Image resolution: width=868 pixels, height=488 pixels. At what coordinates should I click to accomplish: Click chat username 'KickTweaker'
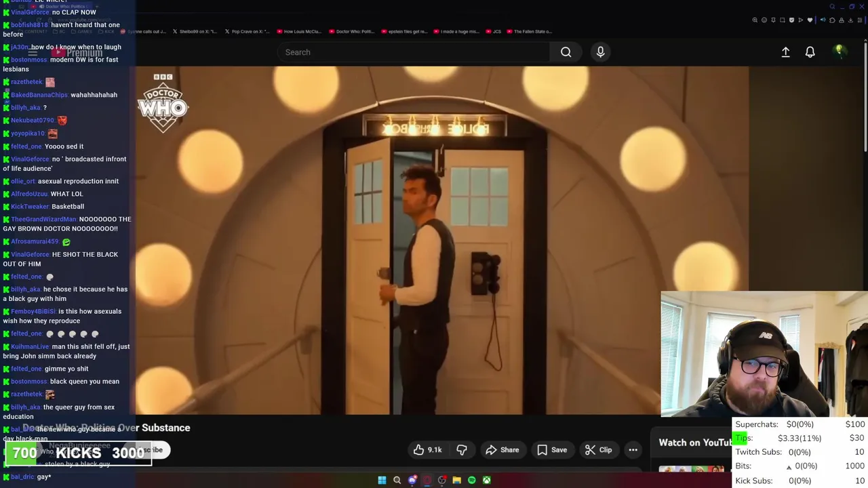pos(30,207)
